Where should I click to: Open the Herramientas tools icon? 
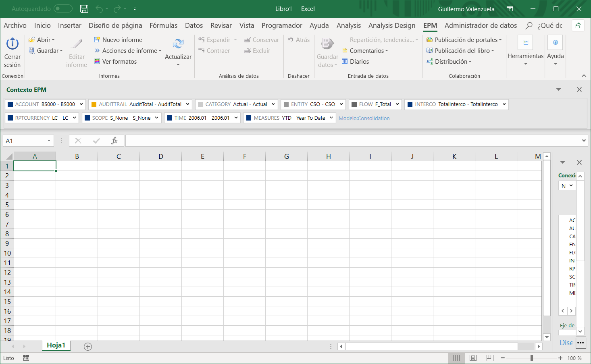point(525,43)
